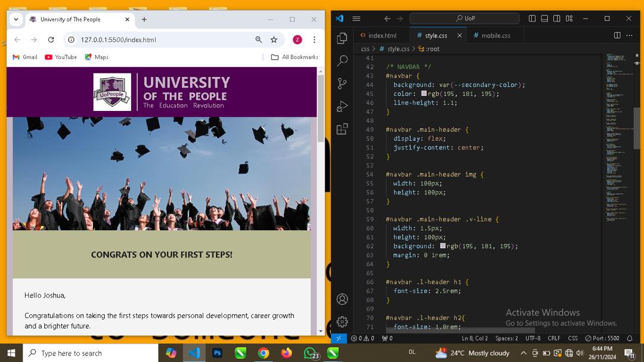Viewport: 644px width, 362px height.
Task: Click the Chrome address bar URL field
Action: point(161,40)
